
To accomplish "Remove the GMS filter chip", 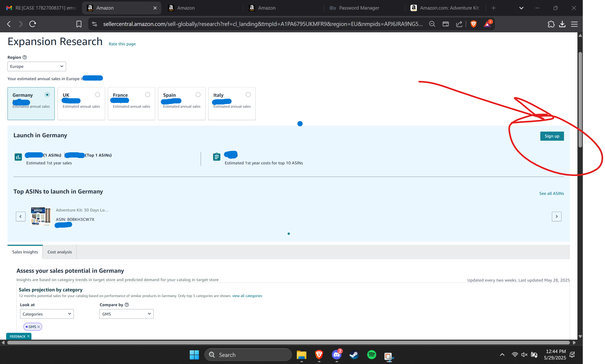I will (38, 327).
